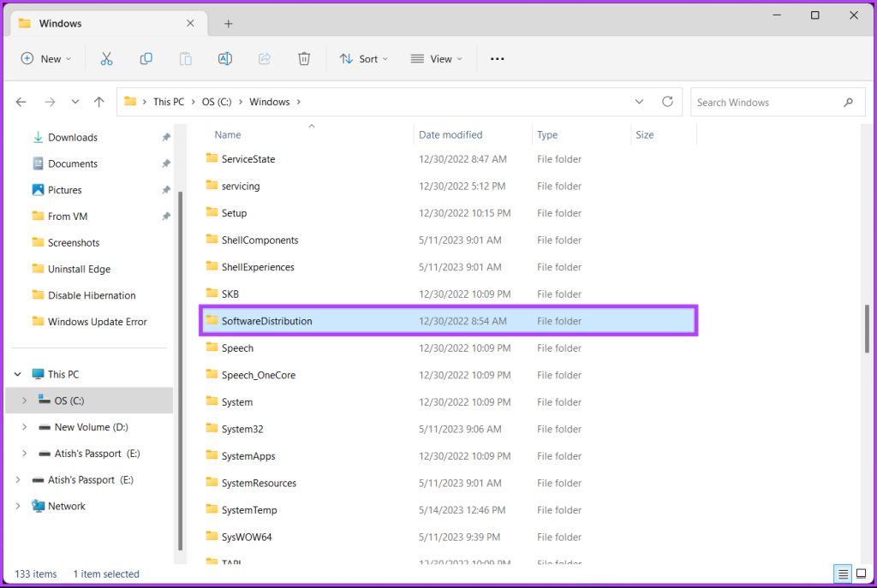Navigate to This PC via breadcrumb
Image resolution: width=877 pixels, height=588 pixels.
point(169,101)
